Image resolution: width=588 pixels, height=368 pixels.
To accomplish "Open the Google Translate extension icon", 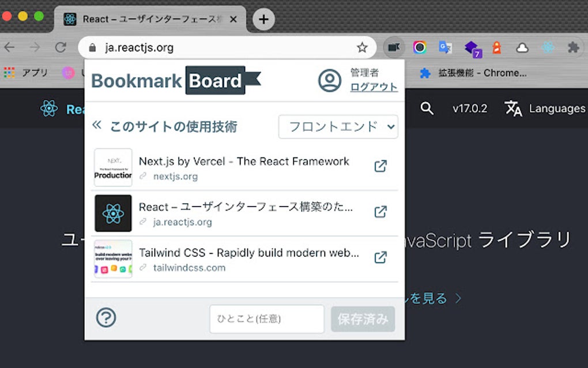I will 445,47.
